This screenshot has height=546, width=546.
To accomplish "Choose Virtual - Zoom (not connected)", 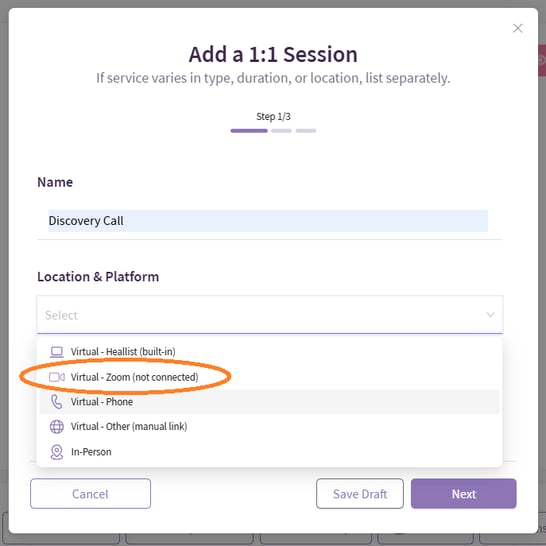I will click(270, 377).
